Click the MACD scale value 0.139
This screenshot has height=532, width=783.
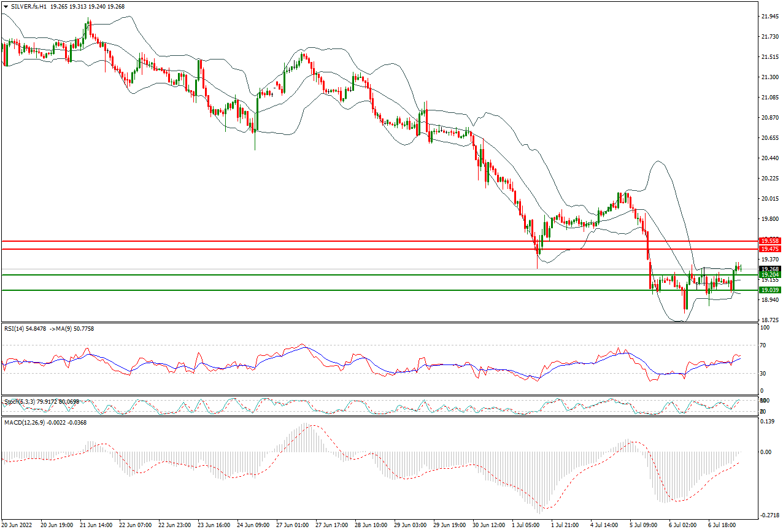tap(767, 421)
